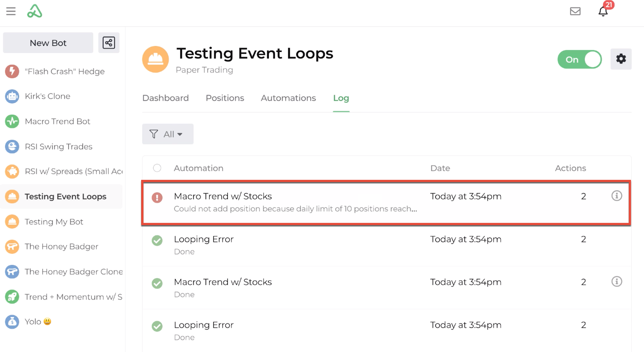
Task: Switch to the Positions tab
Action: click(x=225, y=98)
